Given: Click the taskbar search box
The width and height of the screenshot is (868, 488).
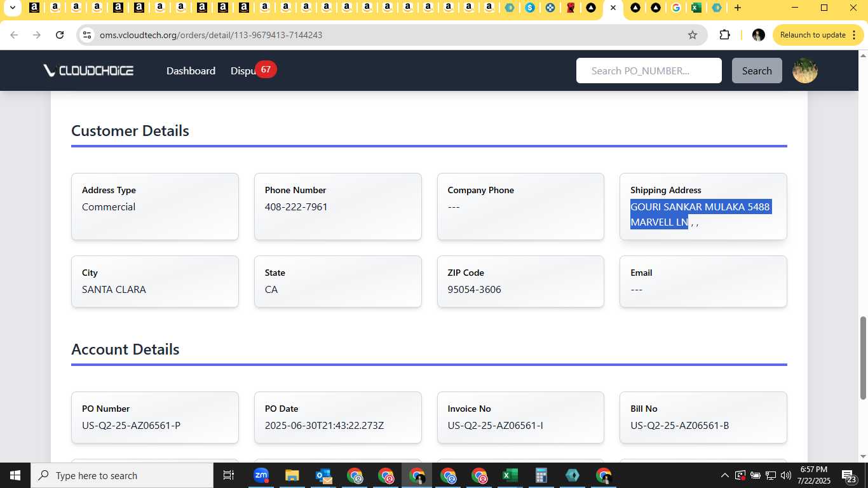Looking at the screenshot, I should click(x=121, y=475).
